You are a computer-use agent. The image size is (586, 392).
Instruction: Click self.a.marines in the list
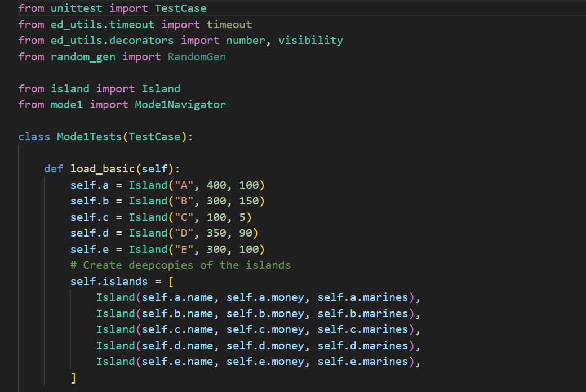362,297
